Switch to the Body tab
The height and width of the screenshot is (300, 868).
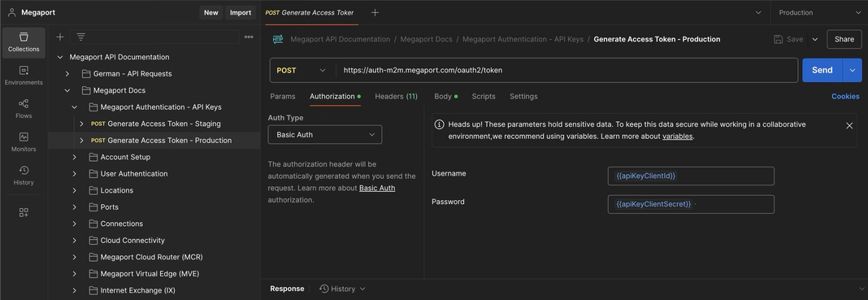coord(445,96)
